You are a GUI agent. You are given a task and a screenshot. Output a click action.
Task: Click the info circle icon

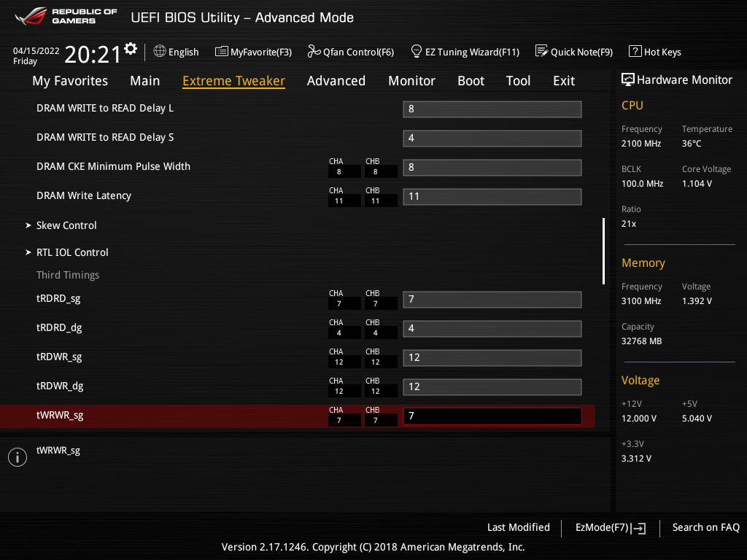point(18,457)
